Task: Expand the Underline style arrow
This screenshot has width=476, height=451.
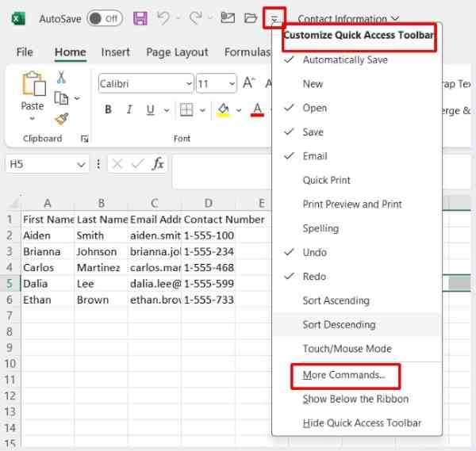Action: (x=167, y=110)
